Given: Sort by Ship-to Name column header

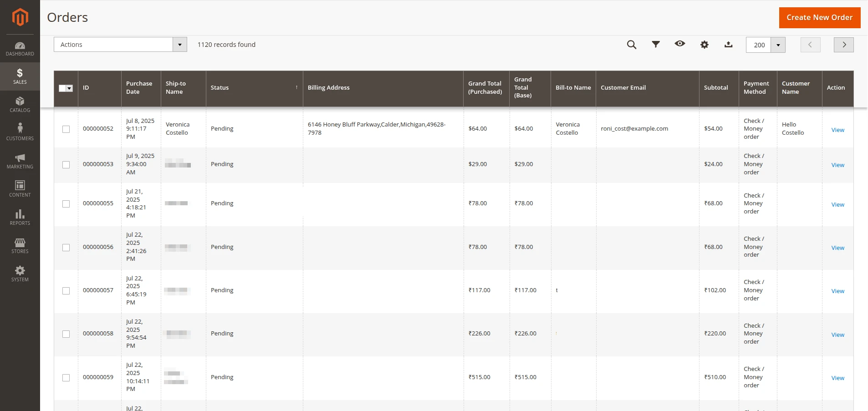Looking at the screenshot, I should [x=183, y=88].
